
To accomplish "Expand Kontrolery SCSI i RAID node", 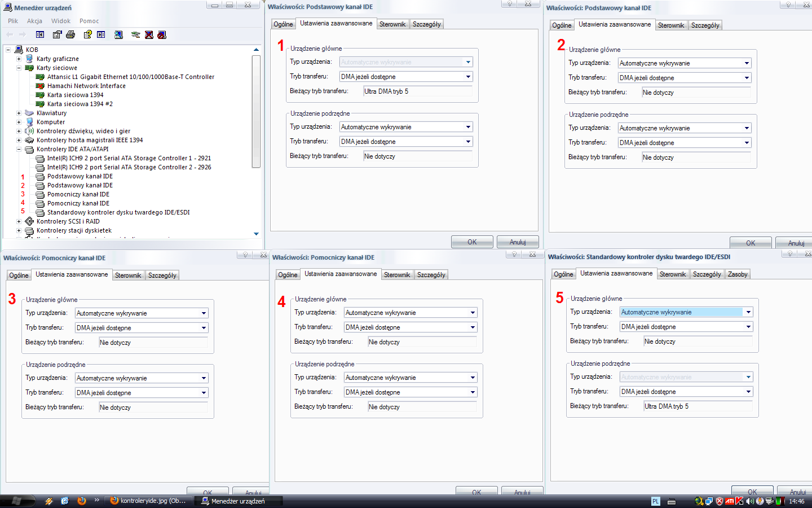I will pos(19,221).
